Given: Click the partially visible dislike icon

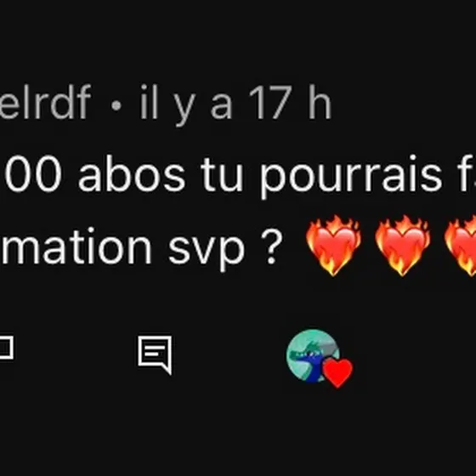Looking at the screenshot, I should click(x=6, y=347).
